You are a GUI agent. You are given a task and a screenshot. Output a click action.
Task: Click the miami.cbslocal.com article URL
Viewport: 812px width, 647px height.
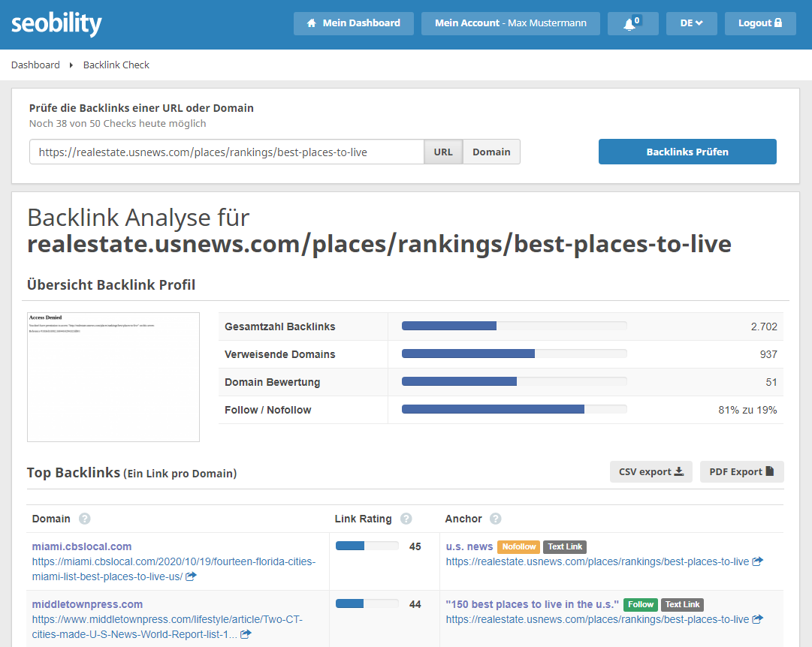pos(174,569)
